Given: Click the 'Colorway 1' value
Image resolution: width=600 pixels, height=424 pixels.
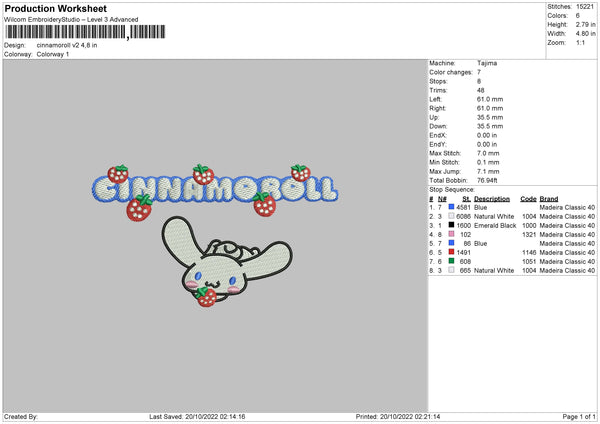Looking at the screenshot, I should 53,54.
